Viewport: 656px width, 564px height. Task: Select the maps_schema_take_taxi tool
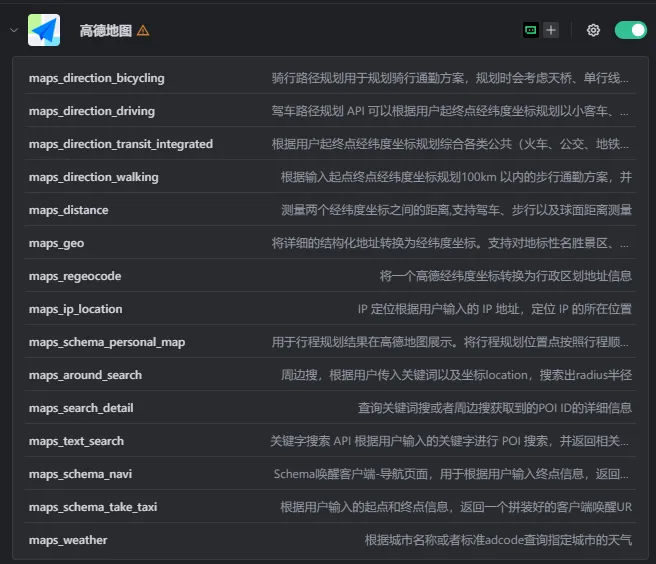tap(330, 508)
